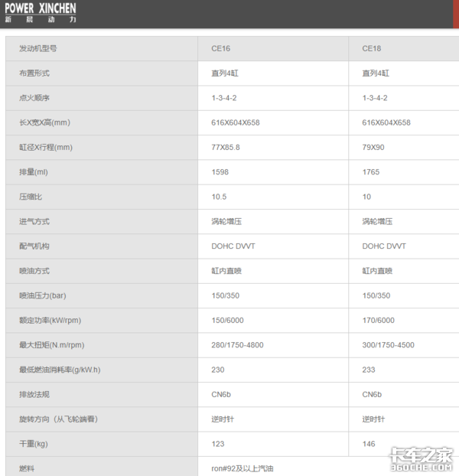Click the 卡车之家 360che.com watermark logo
459x476 pixels.
[422, 458]
